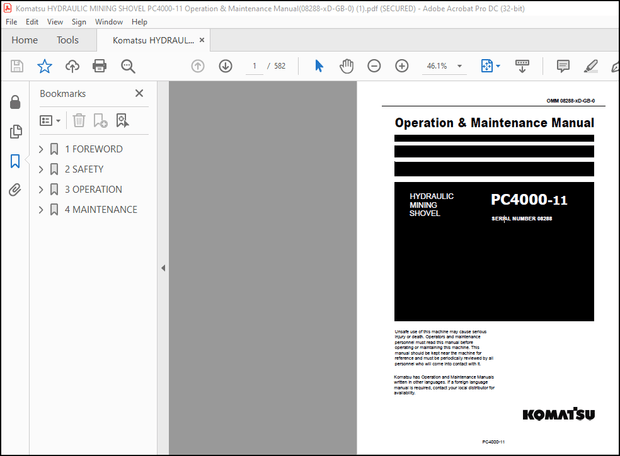Close the Bookmarks panel
Image resolution: width=620 pixels, height=456 pixels.
pos(139,93)
